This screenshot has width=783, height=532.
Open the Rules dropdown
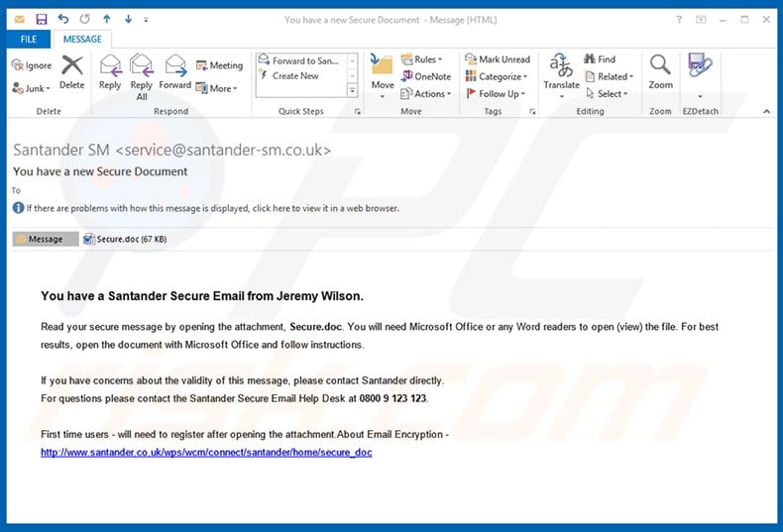[422, 59]
